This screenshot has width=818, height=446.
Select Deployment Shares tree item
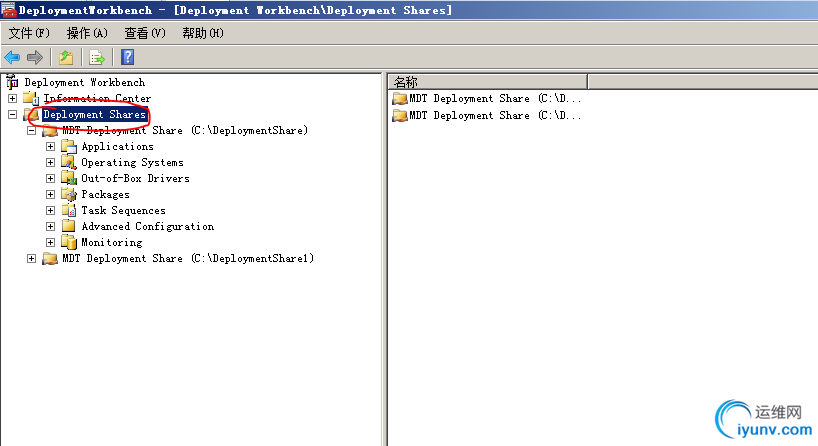point(94,114)
